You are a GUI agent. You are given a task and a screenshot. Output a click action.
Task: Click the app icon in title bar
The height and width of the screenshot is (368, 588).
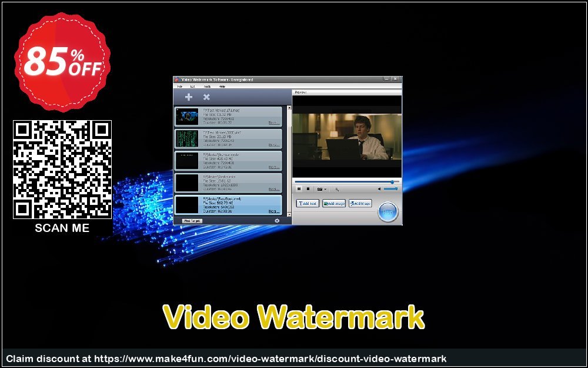coord(176,79)
